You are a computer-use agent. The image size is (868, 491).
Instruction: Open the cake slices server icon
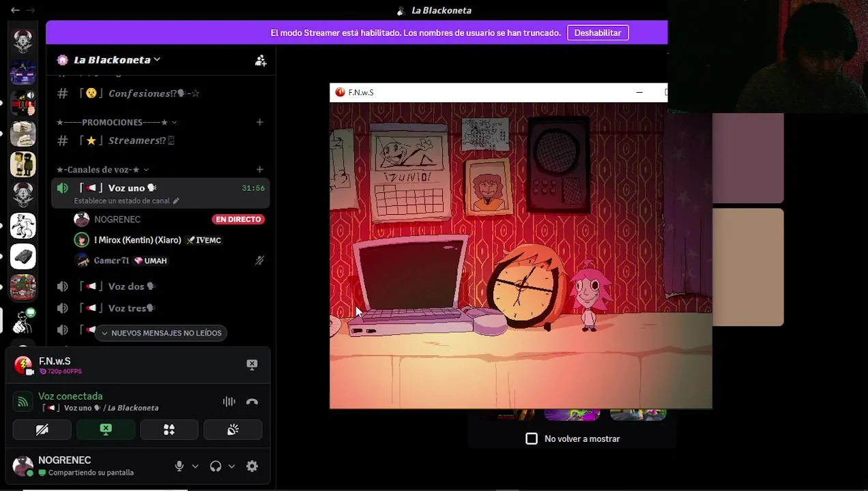[x=23, y=134]
